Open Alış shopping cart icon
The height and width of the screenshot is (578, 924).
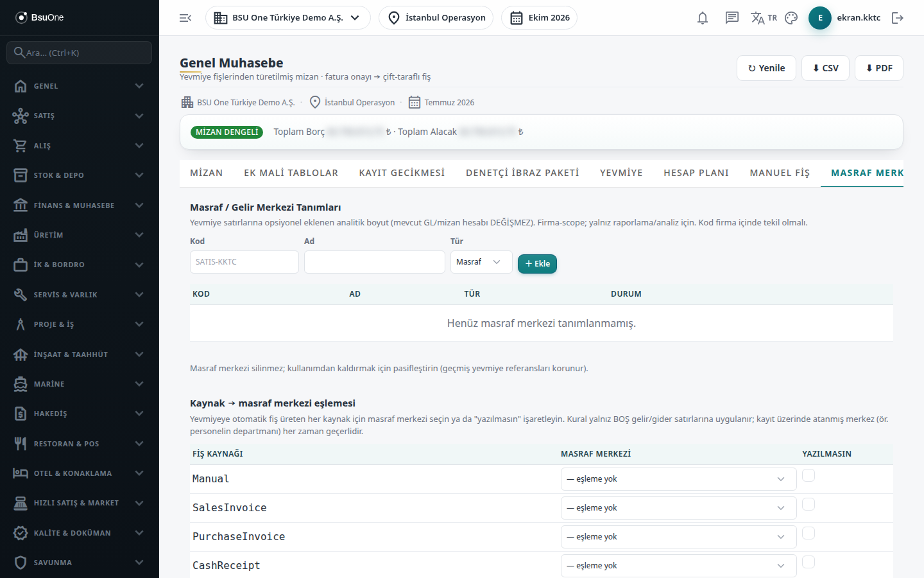[21, 146]
